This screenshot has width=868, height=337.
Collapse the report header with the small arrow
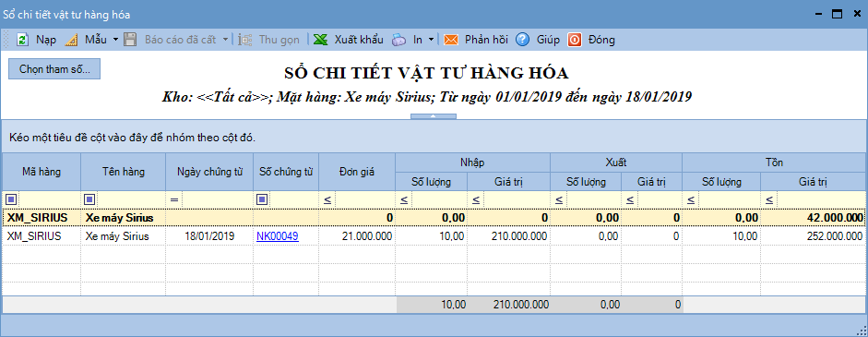coord(434,115)
